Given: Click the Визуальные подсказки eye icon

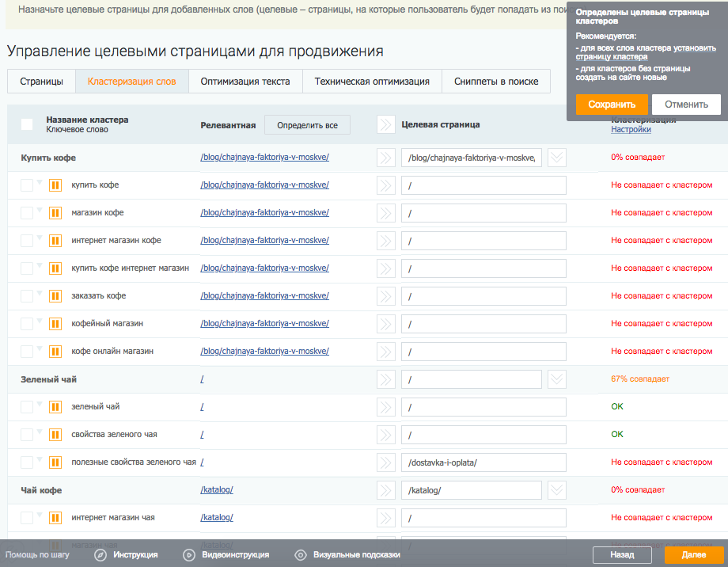Looking at the screenshot, I should click(x=300, y=555).
